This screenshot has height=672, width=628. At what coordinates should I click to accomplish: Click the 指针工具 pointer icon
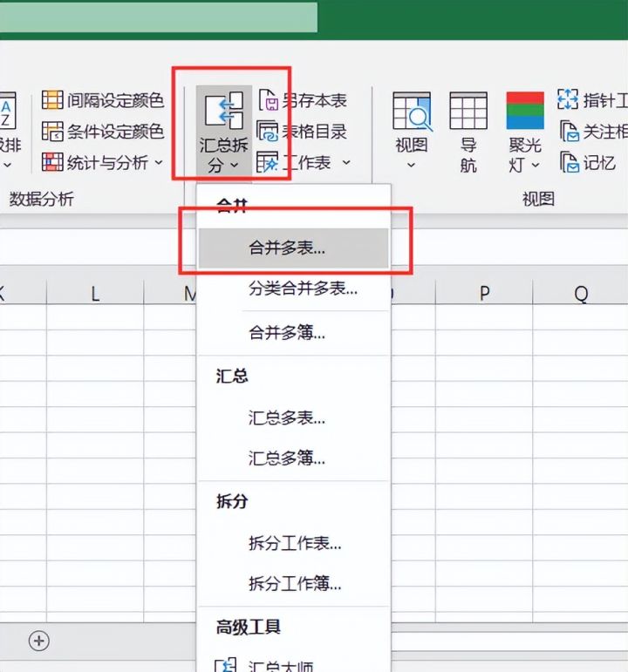(x=568, y=99)
